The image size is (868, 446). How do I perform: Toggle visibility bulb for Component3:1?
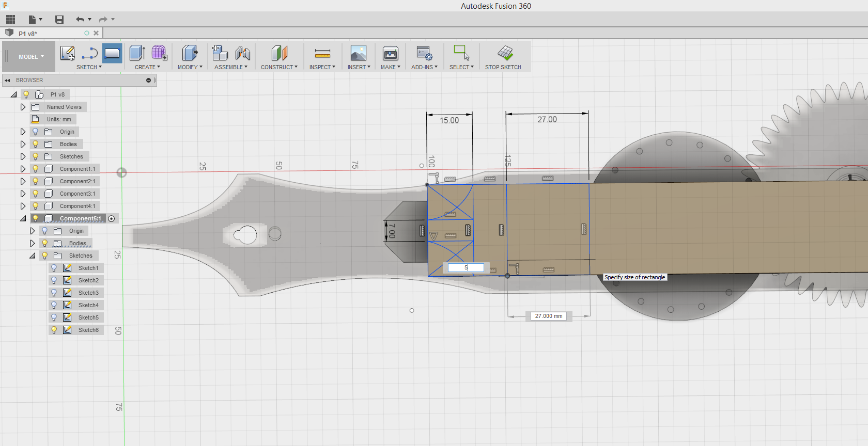36,194
